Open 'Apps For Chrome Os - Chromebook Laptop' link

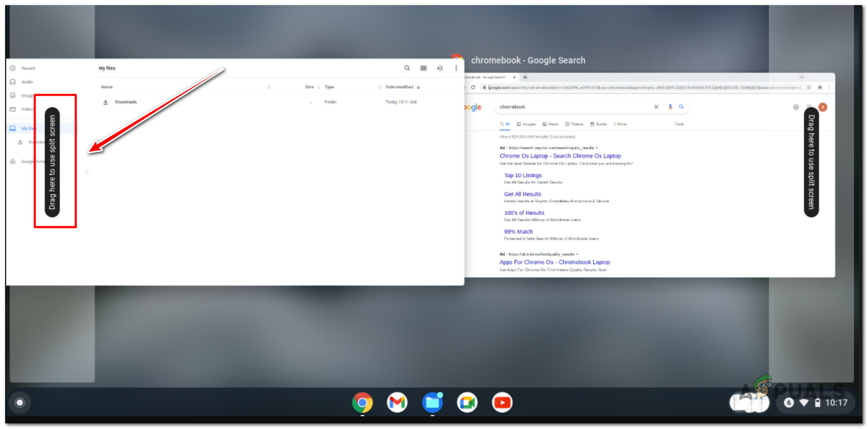(555, 262)
